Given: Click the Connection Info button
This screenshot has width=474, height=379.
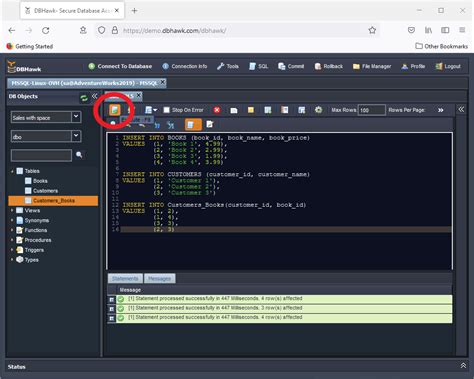Looking at the screenshot, I should [x=184, y=66].
